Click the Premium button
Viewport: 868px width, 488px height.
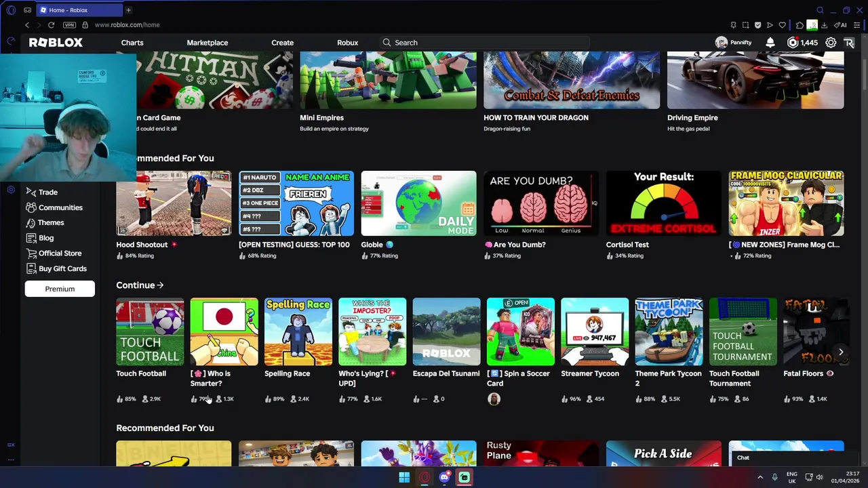pos(60,289)
